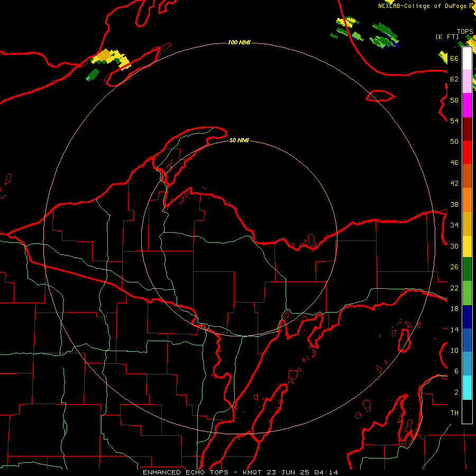
Task: Click the '6' legend value
Action: coord(456,371)
